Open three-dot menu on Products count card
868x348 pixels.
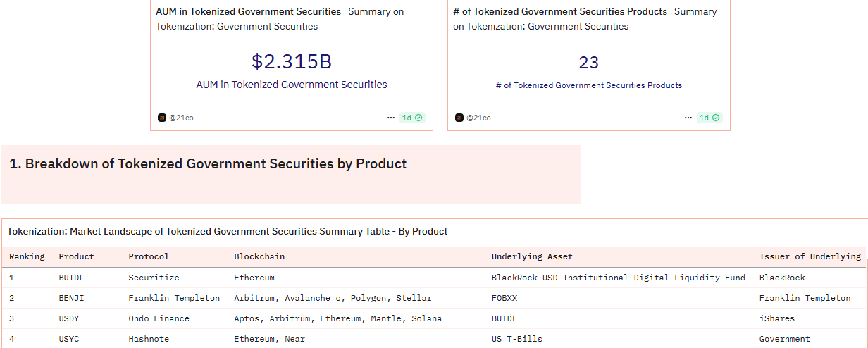pyautogui.click(x=688, y=118)
